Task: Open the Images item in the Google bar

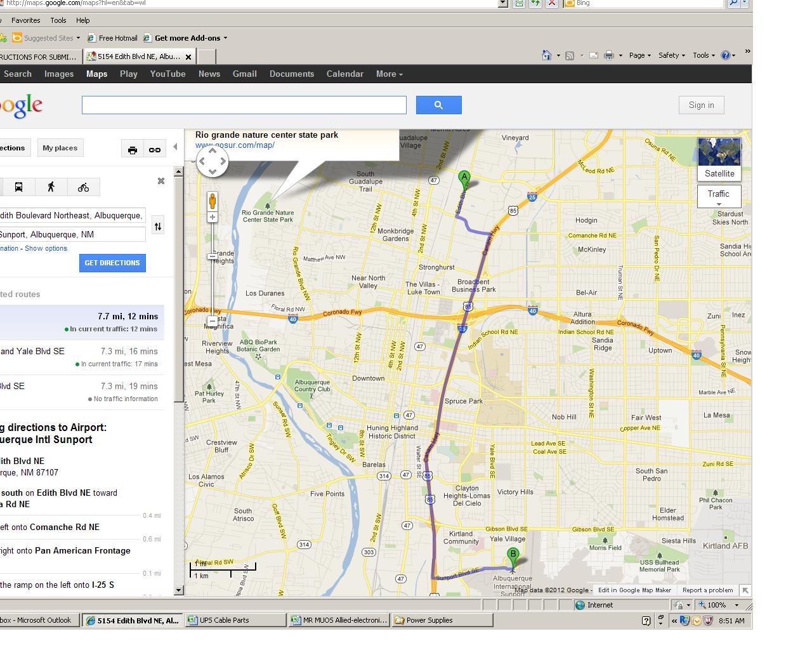Action: [x=59, y=74]
